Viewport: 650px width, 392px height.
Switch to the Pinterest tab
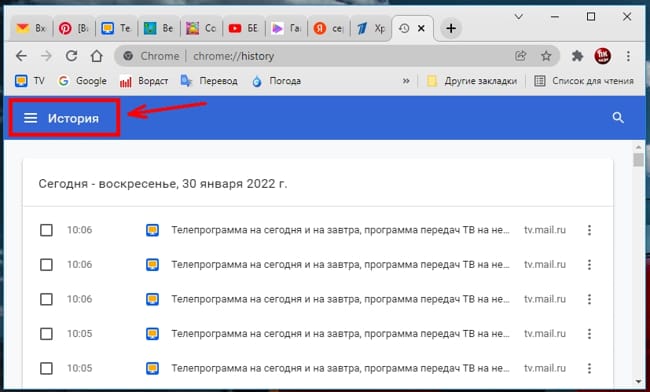click(74, 28)
